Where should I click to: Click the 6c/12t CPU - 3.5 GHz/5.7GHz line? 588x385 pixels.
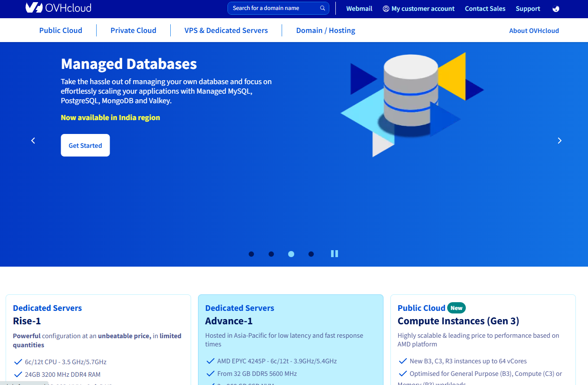(x=65, y=362)
